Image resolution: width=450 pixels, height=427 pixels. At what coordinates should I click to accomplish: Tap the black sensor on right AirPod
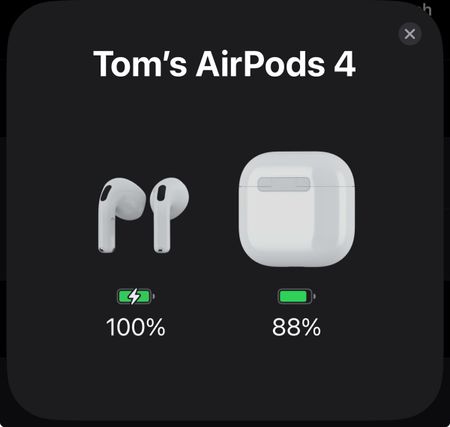click(161, 193)
